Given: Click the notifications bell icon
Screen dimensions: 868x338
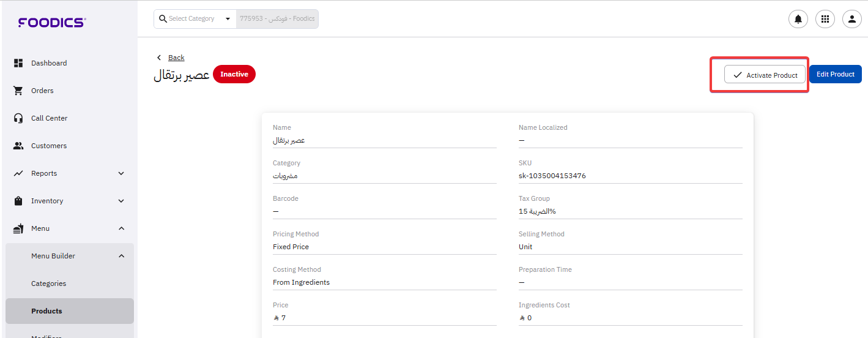Looking at the screenshot, I should pyautogui.click(x=798, y=19).
